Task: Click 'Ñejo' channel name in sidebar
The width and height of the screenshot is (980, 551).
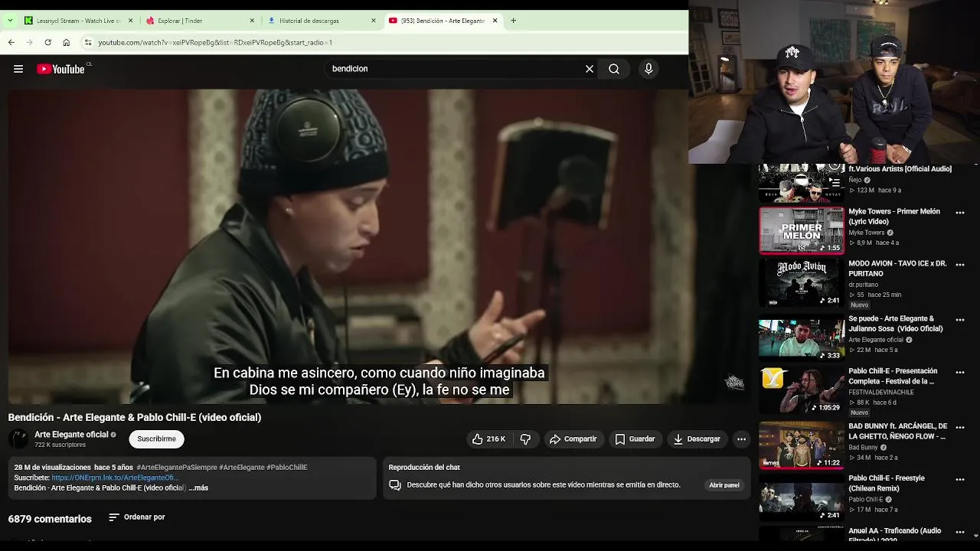Action: point(855,180)
